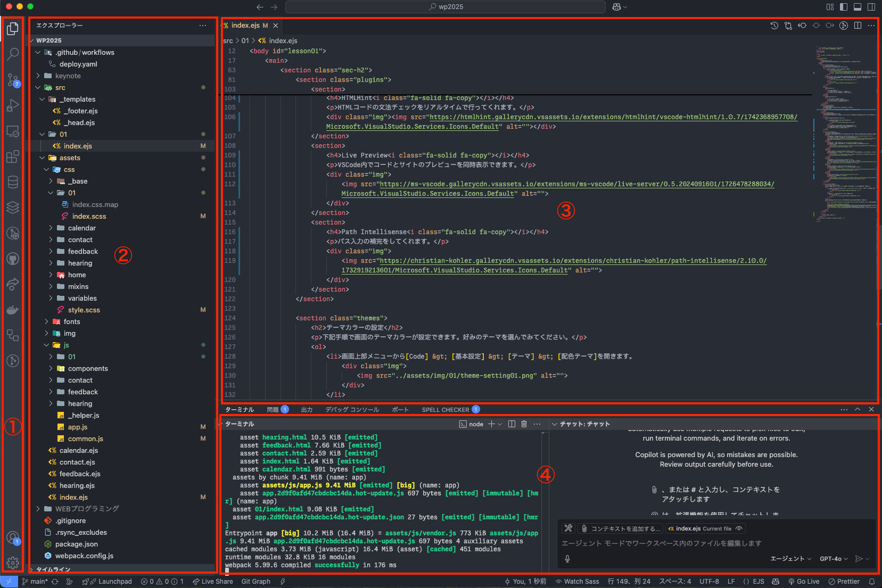Click the wp2025 command center search box
This screenshot has height=588, width=882.
[446, 7]
